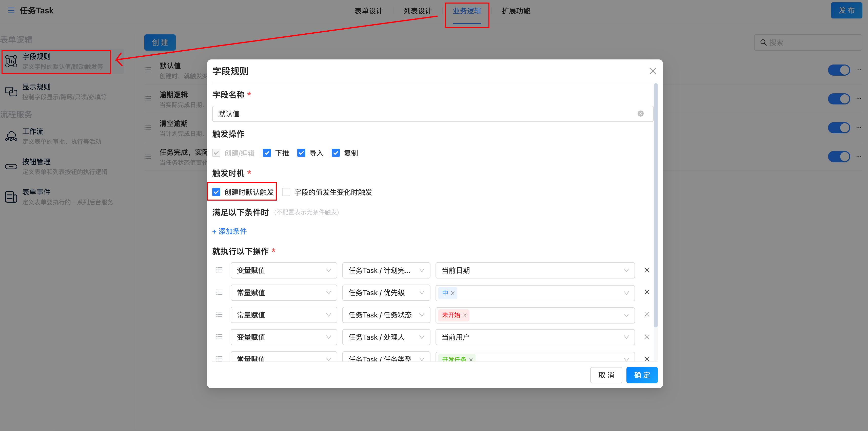
Task: Open the 任务Task / 处理人 field dropdown
Action: pos(386,337)
